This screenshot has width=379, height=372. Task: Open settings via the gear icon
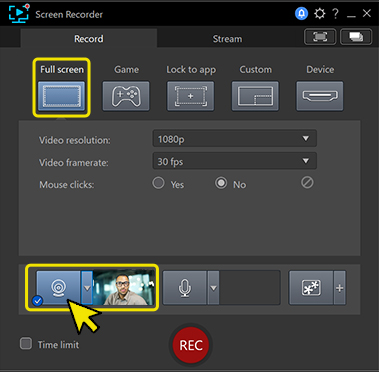pyautogui.click(x=320, y=14)
